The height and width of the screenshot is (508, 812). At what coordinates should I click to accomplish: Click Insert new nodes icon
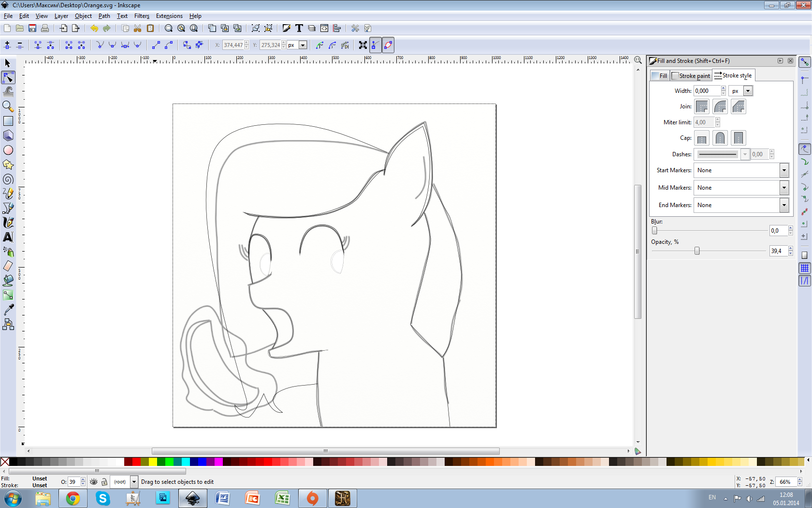pos(7,45)
